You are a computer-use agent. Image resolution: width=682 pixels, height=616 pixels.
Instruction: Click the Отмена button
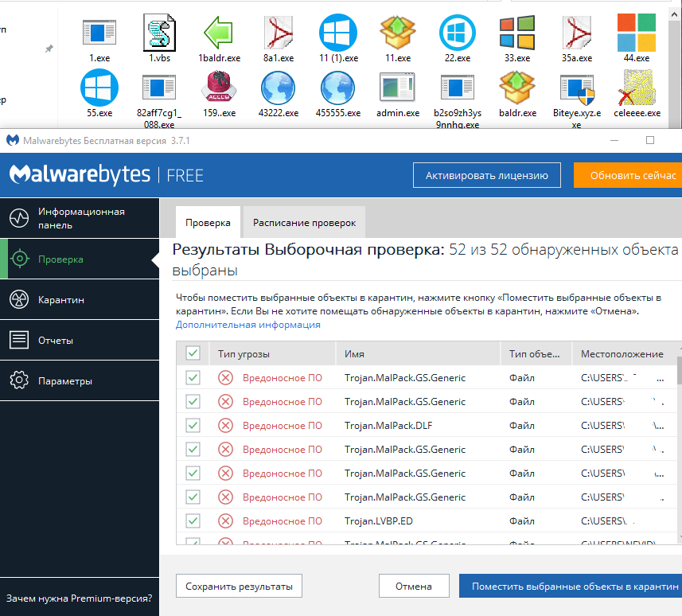tap(414, 586)
